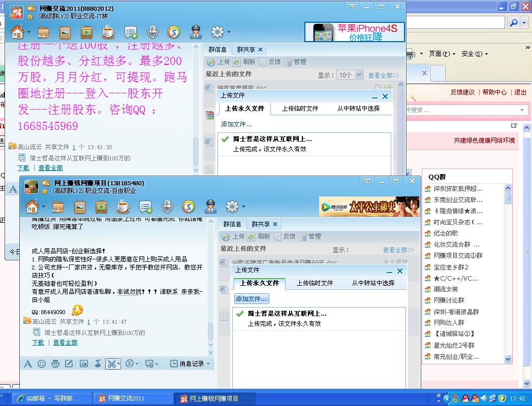Open microphone voice chat in 网赚交流2011 toolbar

click(x=152, y=32)
